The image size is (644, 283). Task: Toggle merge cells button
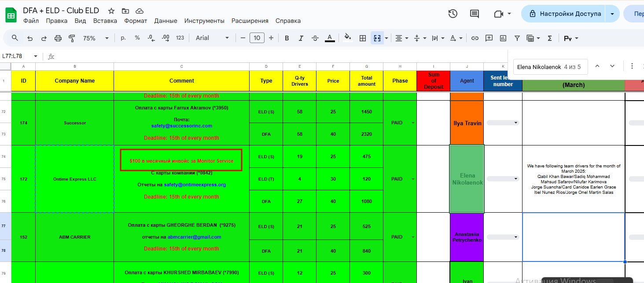[x=377, y=38]
